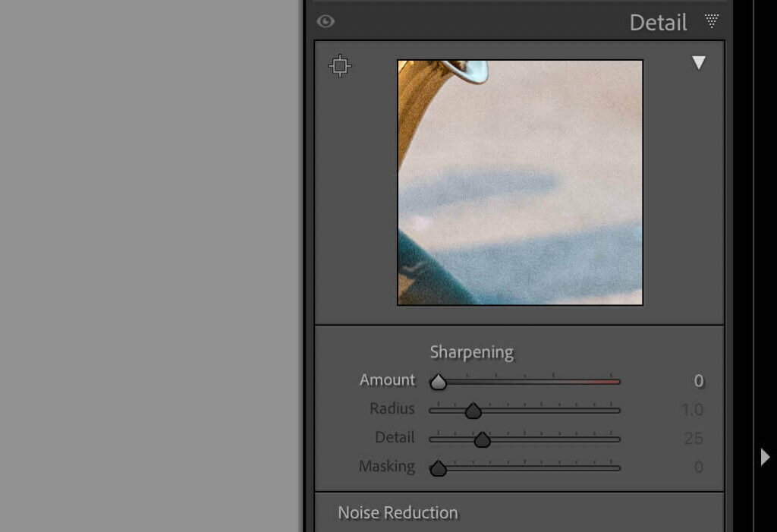Click the Radius value showing 1.0

click(691, 410)
